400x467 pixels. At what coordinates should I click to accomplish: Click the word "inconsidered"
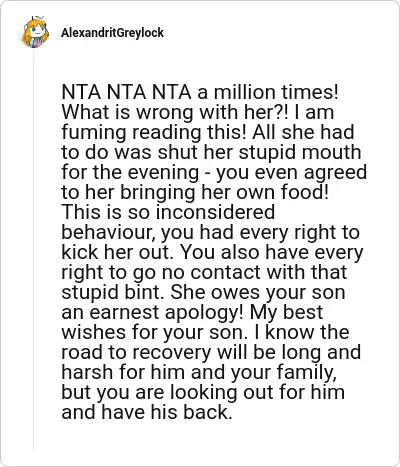pyautogui.click(x=215, y=212)
